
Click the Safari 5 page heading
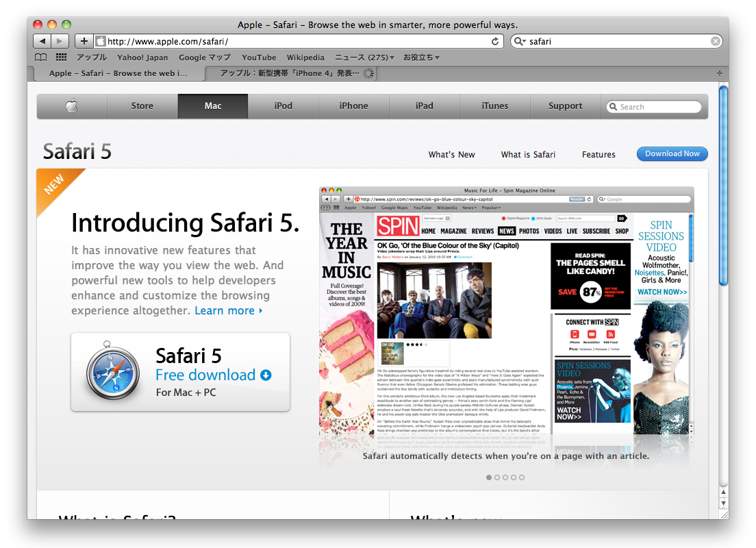point(77,151)
